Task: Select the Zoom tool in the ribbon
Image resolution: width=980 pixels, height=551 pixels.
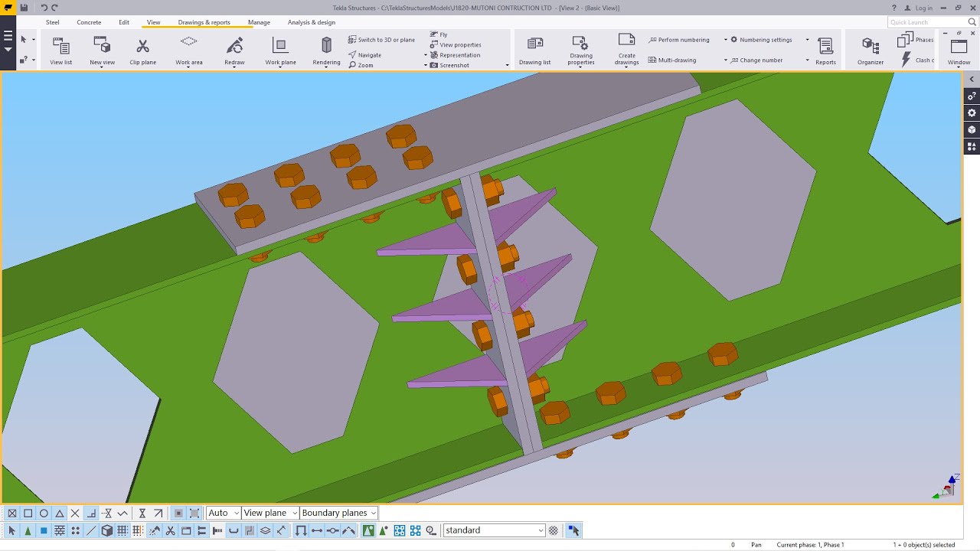Action: [x=361, y=65]
